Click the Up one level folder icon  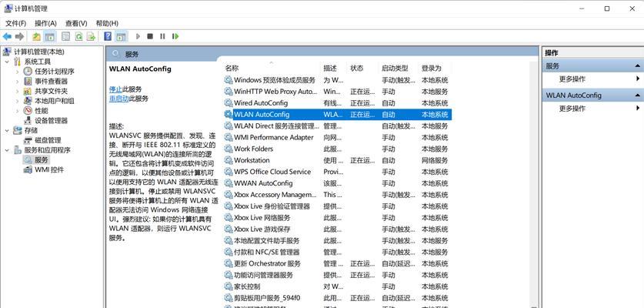coord(37,37)
